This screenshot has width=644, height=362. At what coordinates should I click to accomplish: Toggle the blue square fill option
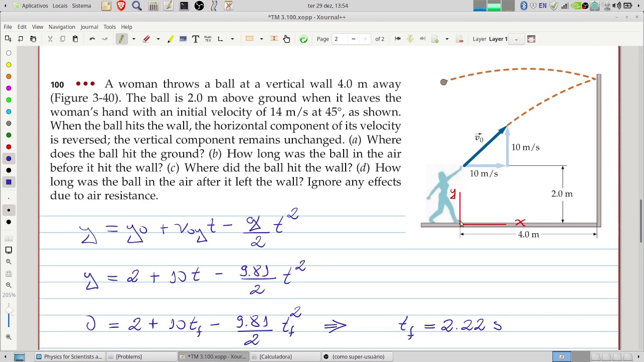(9, 182)
